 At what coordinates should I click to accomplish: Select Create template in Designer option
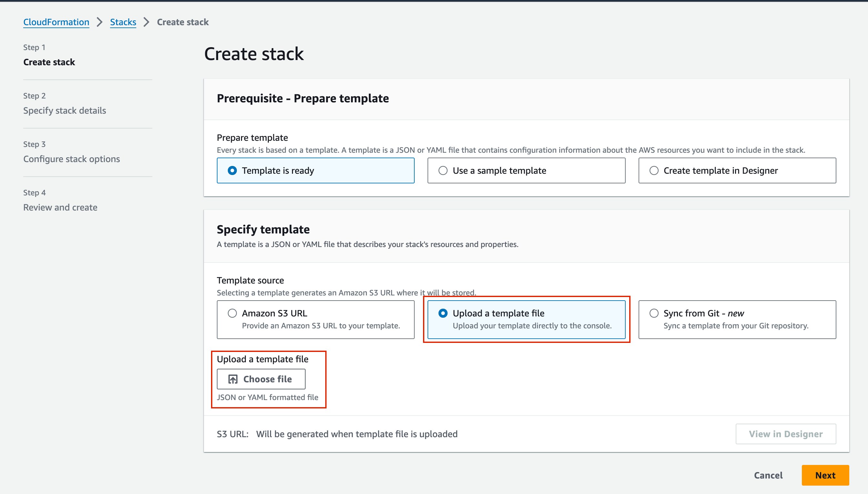[x=737, y=170]
